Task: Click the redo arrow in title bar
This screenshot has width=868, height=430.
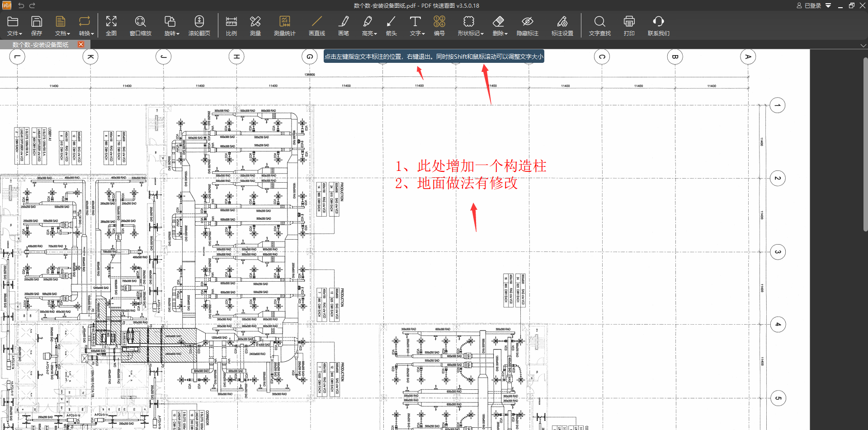Action: [x=32, y=5]
